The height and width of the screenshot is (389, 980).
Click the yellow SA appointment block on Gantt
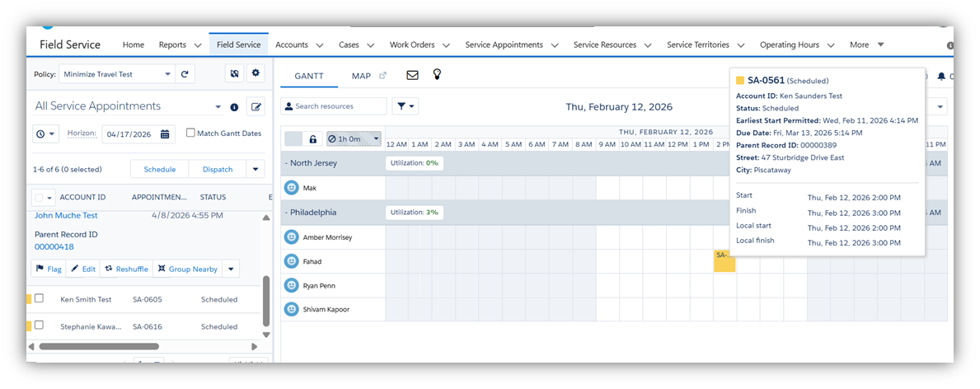click(x=724, y=260)
